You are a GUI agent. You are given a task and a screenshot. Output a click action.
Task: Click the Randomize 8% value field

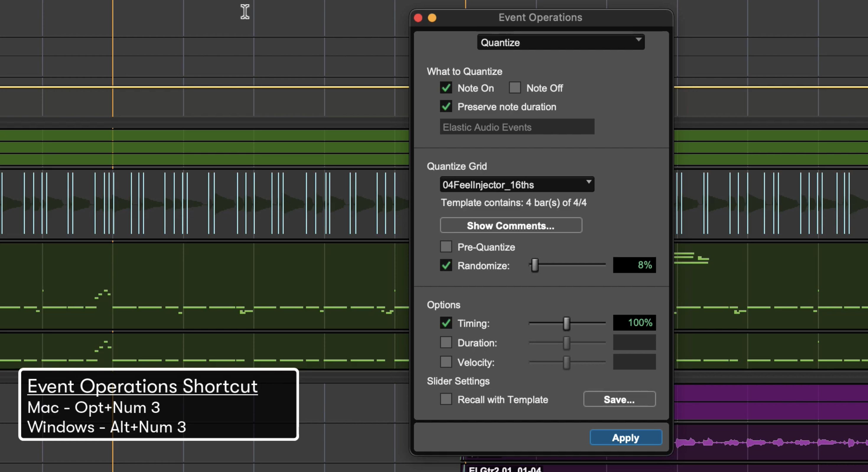pyautogui.click(x=634, y=265)
